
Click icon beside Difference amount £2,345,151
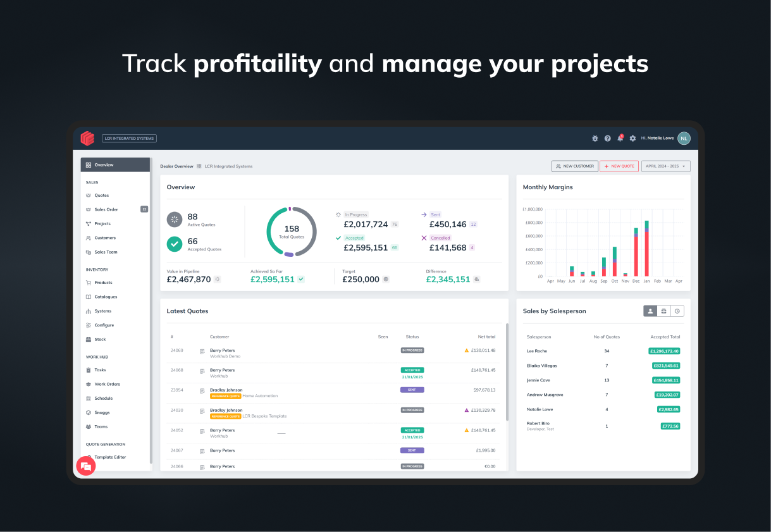tap(477, 279)
